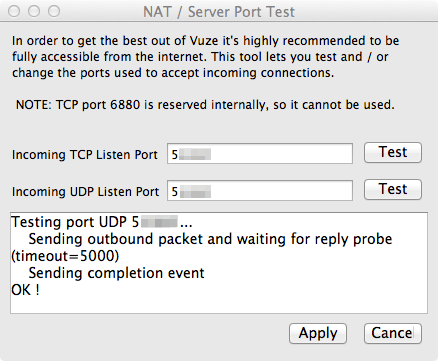Click the Incoming TCP Listen Port label
Screen dimensions: 438x361
click(x=85, y=155)
